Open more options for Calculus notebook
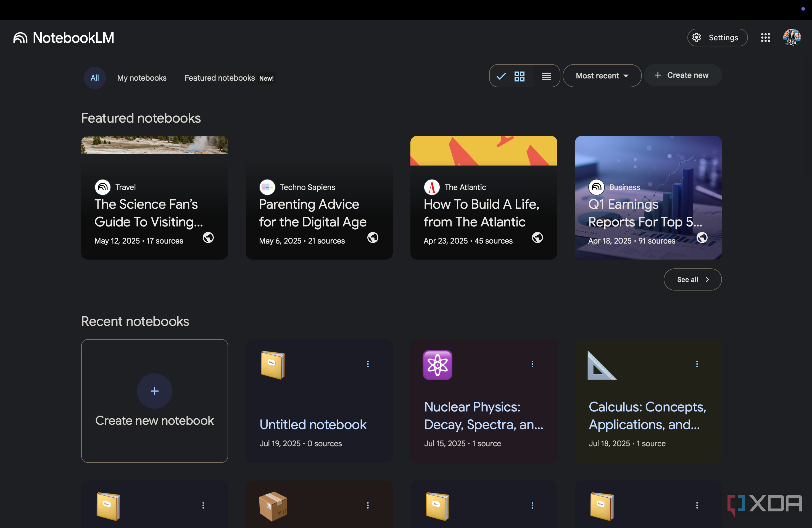Image resolution: width=812 pixels, height=528 pixels. 697,364
